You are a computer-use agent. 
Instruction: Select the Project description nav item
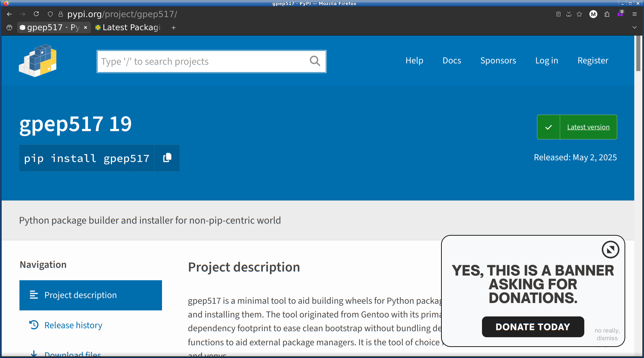click(x=91, y=295)
